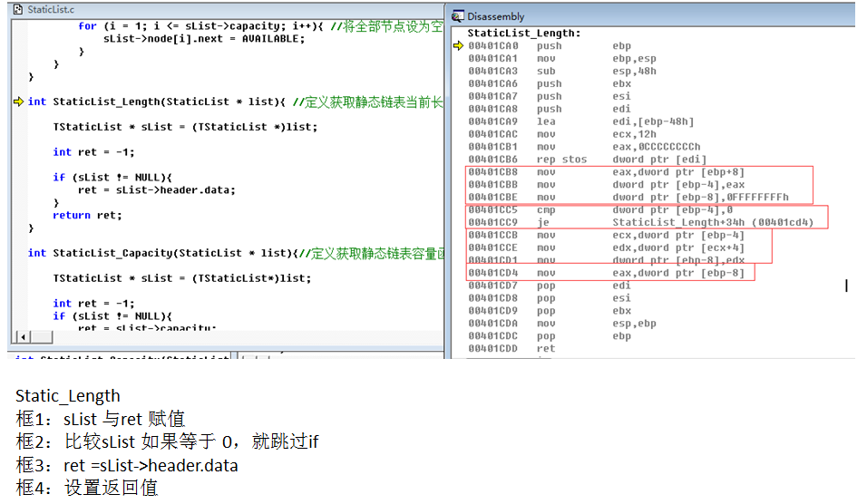
Task: Click the left scroll arrow of source pane
Action: (23, 336)
